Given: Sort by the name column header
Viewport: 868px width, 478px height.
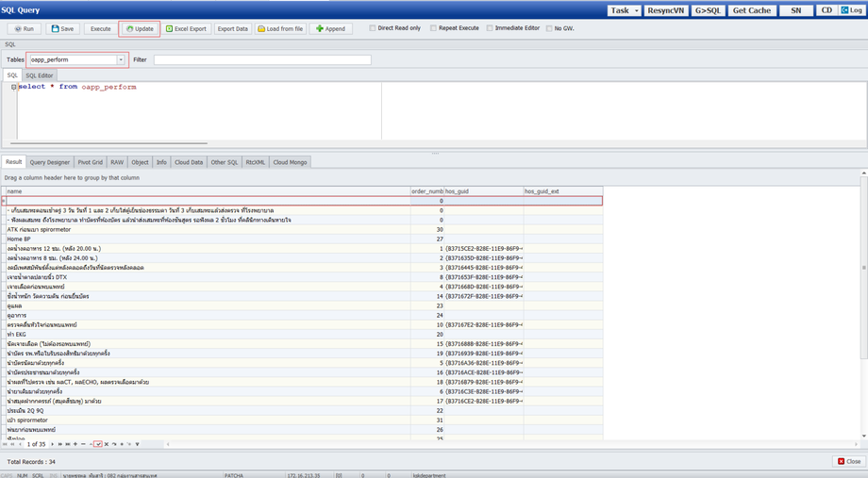Looking at the screenshot, I should (208, 190).
